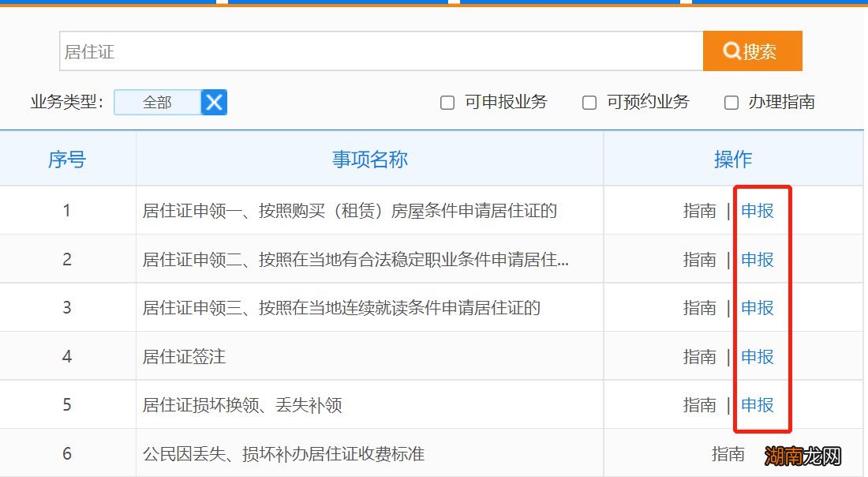868x477 pixels.
Task: Check the 办理指南 checkbox
Action: click(x=731, y=103)
